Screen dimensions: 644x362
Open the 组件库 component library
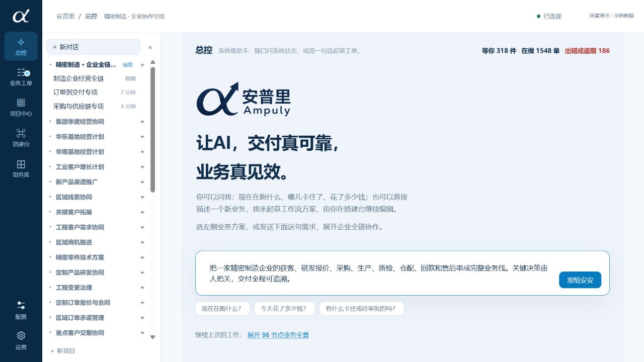point(21,169)
